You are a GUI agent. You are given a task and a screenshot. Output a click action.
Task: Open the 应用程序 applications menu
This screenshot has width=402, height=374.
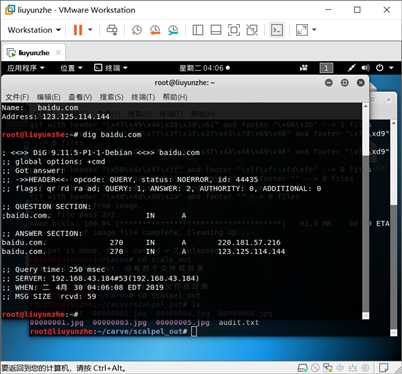(x=26, y=68)
